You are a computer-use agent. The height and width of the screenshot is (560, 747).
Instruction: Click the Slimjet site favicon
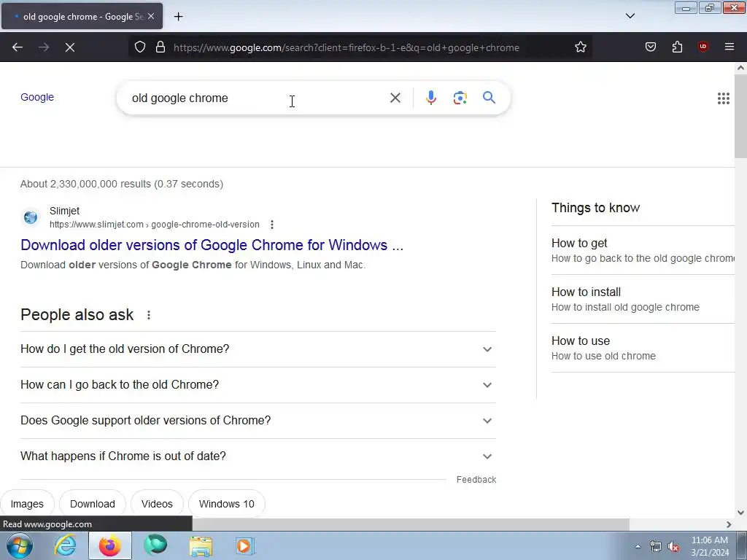click(x=31, y=217)
